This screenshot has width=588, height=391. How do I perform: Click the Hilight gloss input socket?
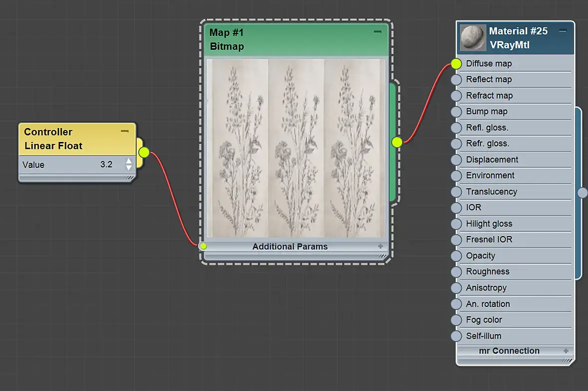456,224
